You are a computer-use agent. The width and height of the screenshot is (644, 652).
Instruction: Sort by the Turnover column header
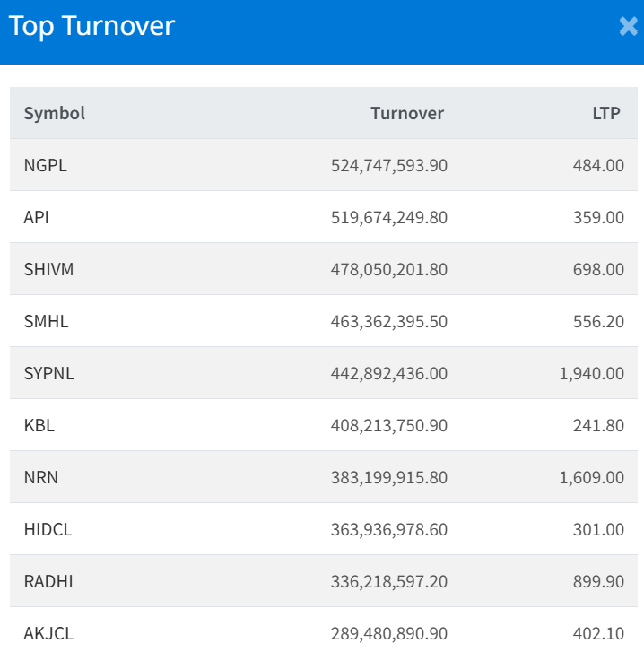(406, 113)
